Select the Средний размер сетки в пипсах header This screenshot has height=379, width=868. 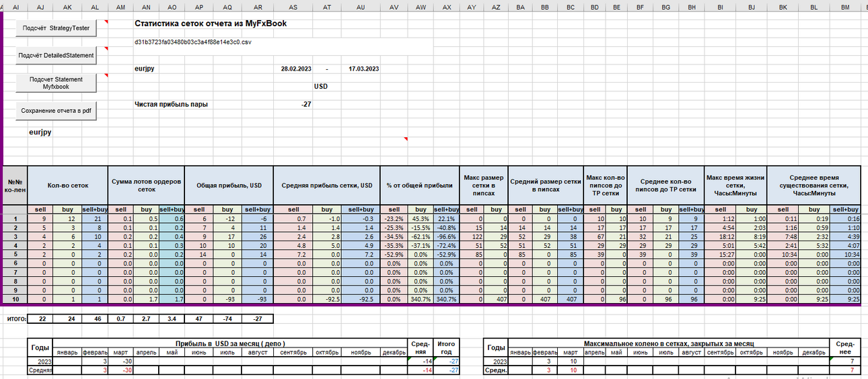[x=545, y=185]
